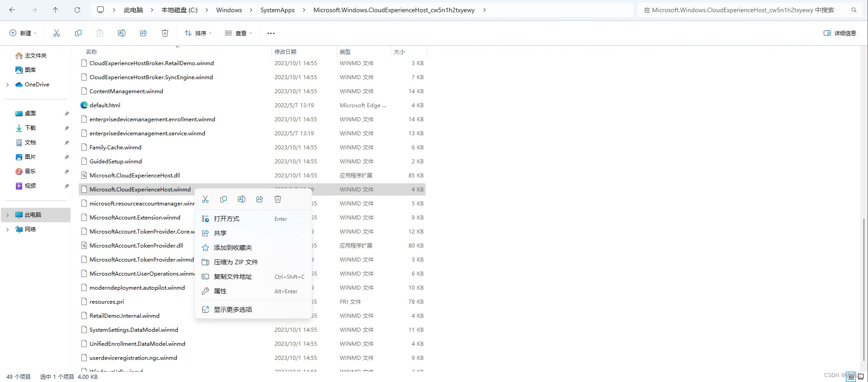Click chevron after SystemApps in address bar
Image resolution: width=868 pixels, height=382 pixels.
click(x=304, y=10)
